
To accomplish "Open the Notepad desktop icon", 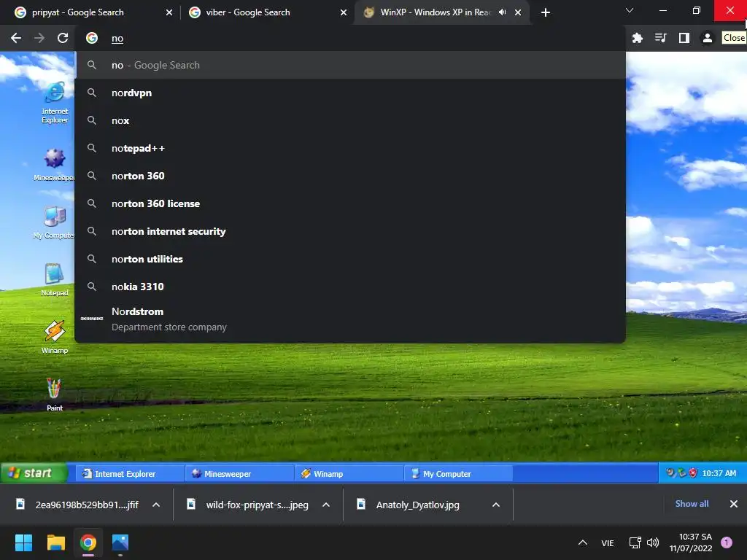I will (54, 280).
